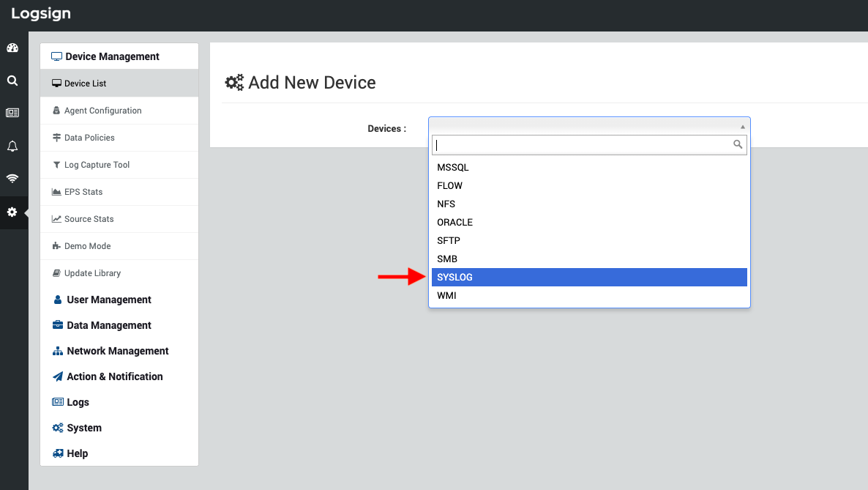Click the Network Management sitemap icon

[x=58, y=351]
